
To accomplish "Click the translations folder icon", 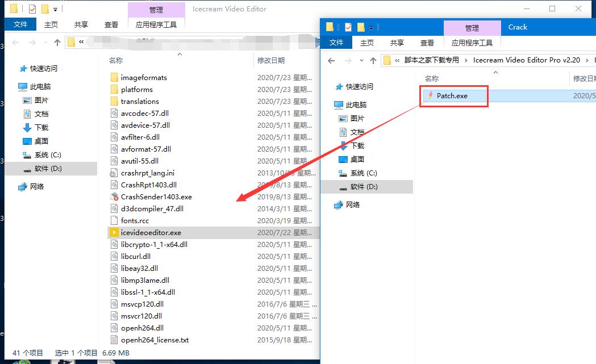I will 114,102.
